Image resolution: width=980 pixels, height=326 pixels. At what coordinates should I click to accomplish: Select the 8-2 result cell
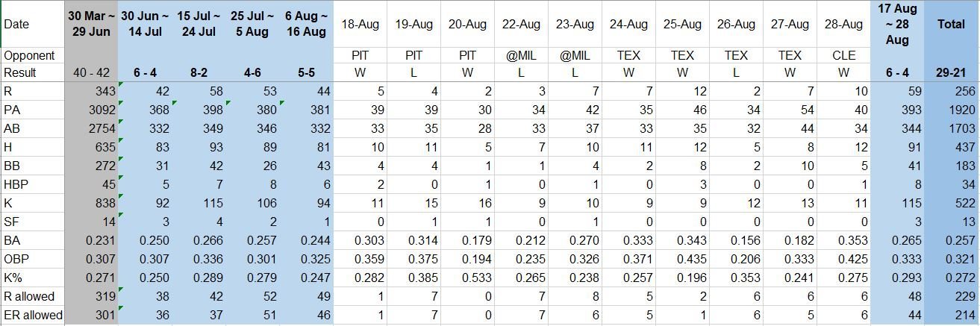pyautogui.click(x=199, y=73)
